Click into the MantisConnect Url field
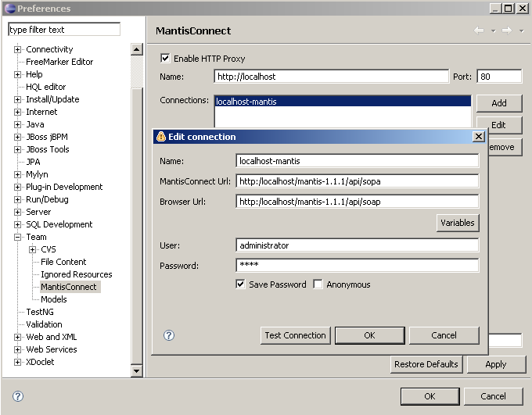Screen dimensions: 532x415 click(357, 181)
